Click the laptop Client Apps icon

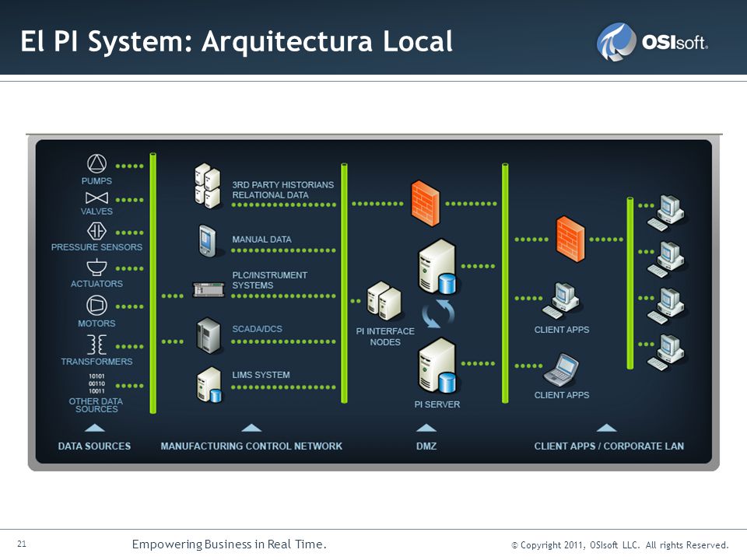click(561, 369)
